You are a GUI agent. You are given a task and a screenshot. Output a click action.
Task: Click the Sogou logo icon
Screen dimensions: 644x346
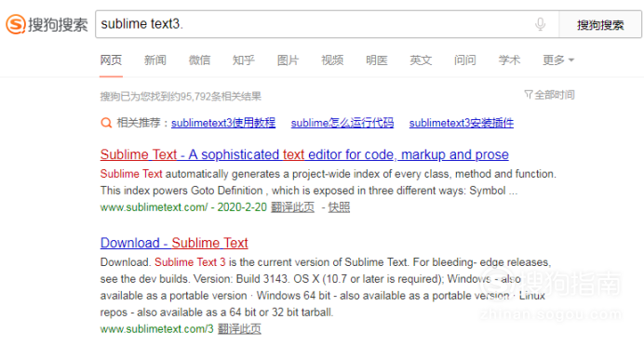(x=16, y=24)
